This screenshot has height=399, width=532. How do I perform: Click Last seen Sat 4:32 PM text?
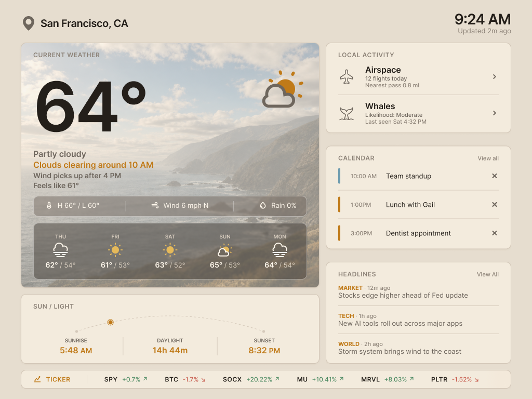click(x=395, y=122)
